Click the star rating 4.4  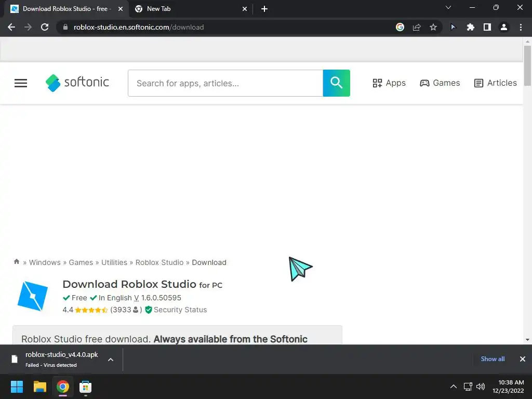point(85,310)
